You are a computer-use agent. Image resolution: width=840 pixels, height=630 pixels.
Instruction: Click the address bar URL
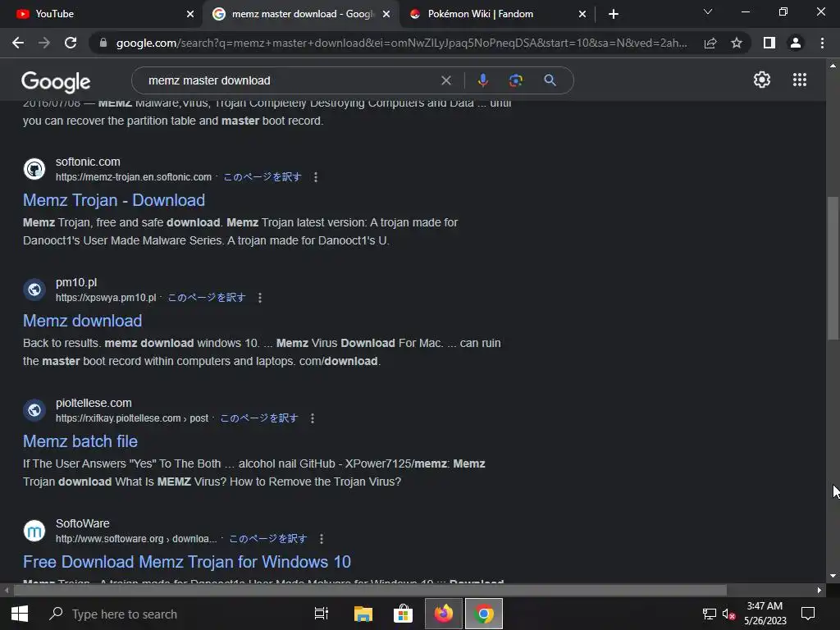pyautogui.click(x=402, y=43)
